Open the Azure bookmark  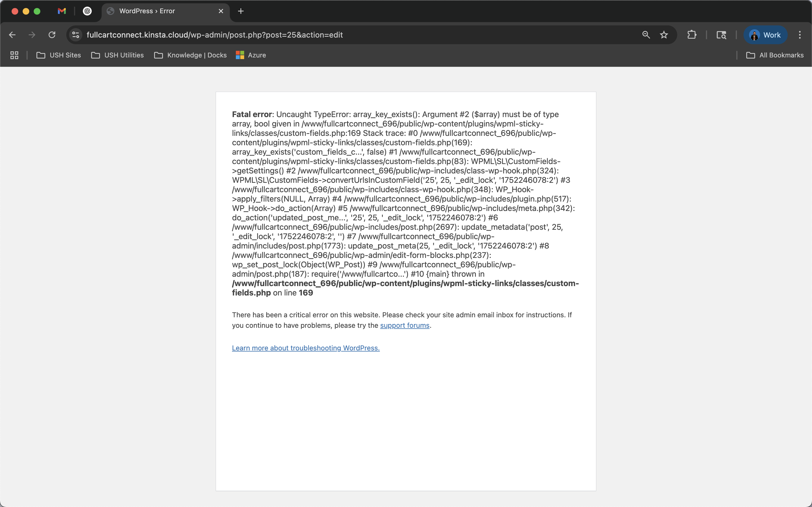[251, 55]
